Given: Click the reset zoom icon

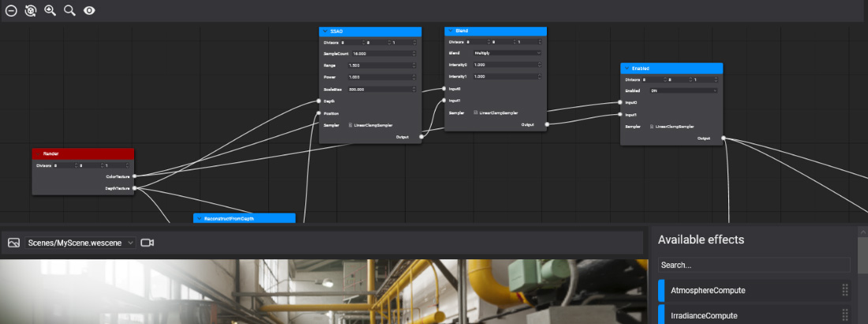Looking at the screenshot, I should click(31, 11).
